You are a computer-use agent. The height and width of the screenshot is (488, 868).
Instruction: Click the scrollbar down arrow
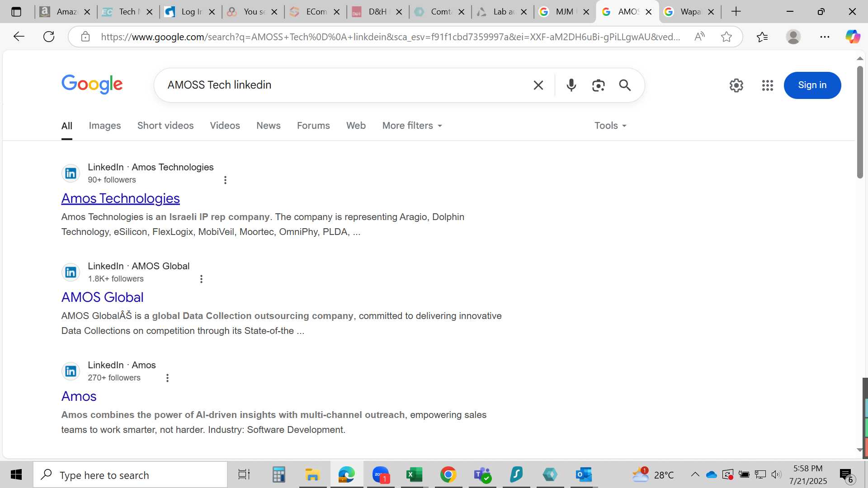860,450
